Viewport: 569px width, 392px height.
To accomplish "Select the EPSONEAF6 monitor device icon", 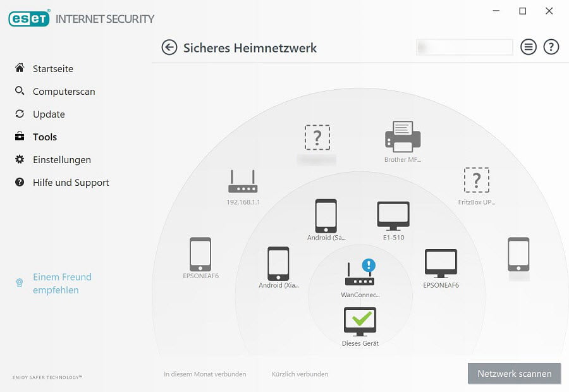I will tap(441, 264).
